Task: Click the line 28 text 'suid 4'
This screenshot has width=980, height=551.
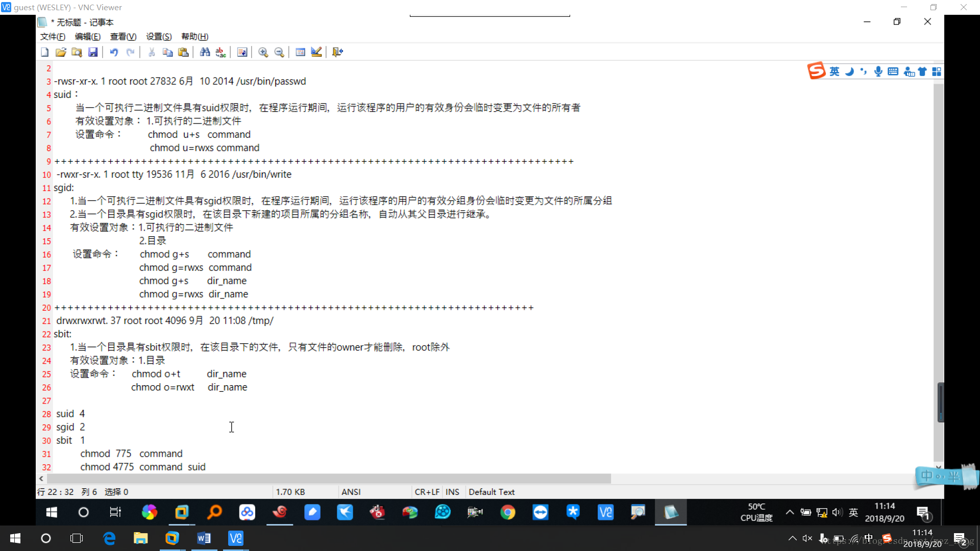Action: tap(70, 414)
